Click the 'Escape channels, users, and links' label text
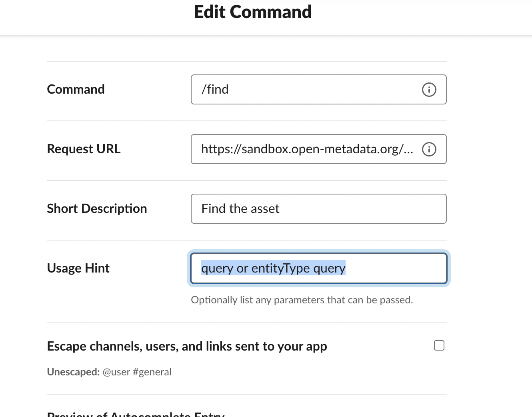 click(x=187, y=346)
